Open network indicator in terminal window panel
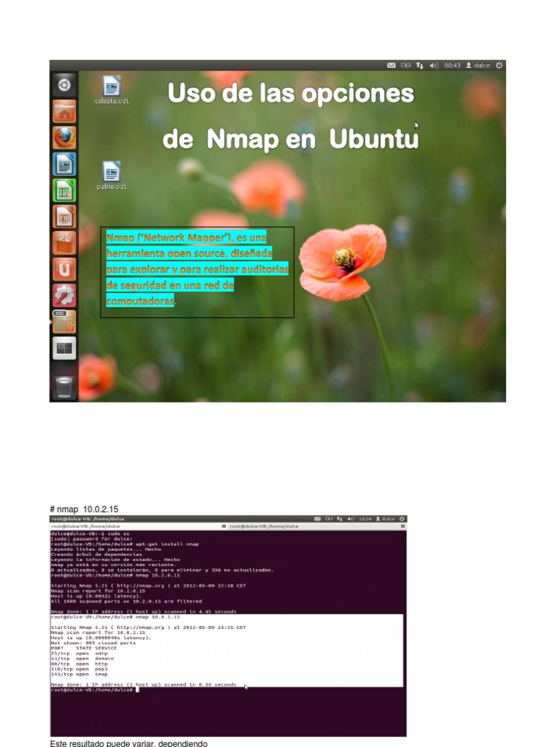 pos(340,519)
